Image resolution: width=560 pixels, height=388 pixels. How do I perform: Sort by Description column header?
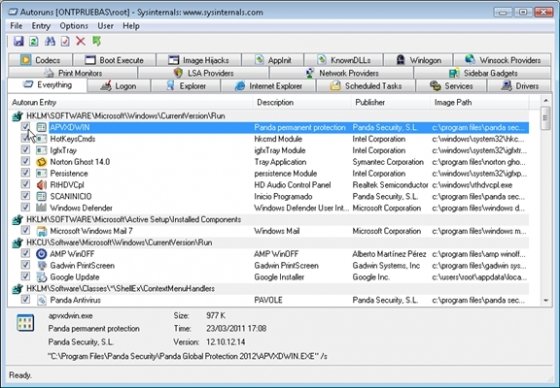(x=302, y=103)
